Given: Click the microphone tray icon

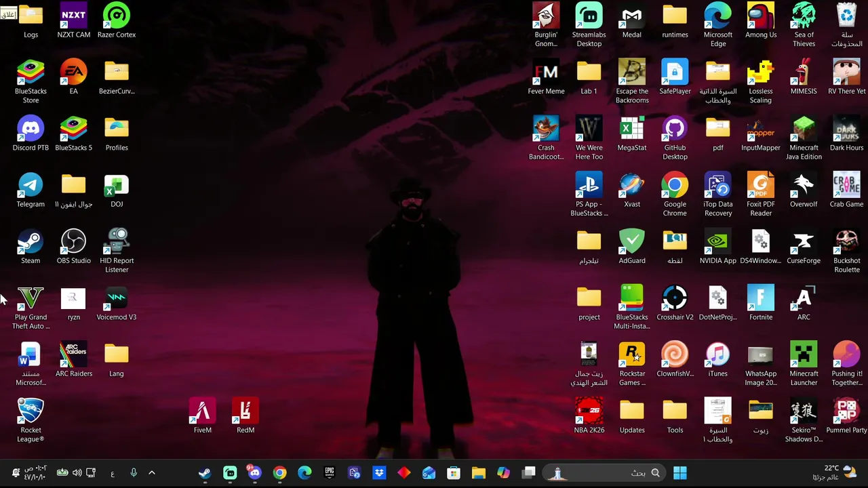Looking at the screenshot, I should [134, 472].
